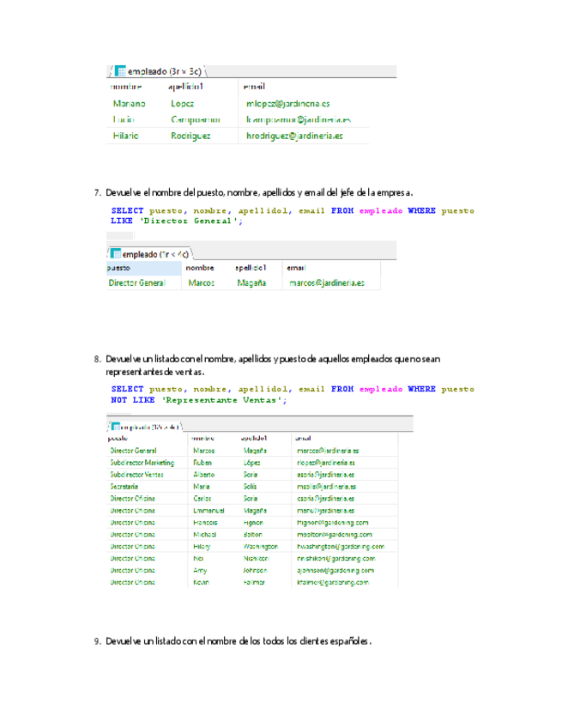Click the email csoria@jardineria.es
Viewport: 562px width, 728px height.
325,498
